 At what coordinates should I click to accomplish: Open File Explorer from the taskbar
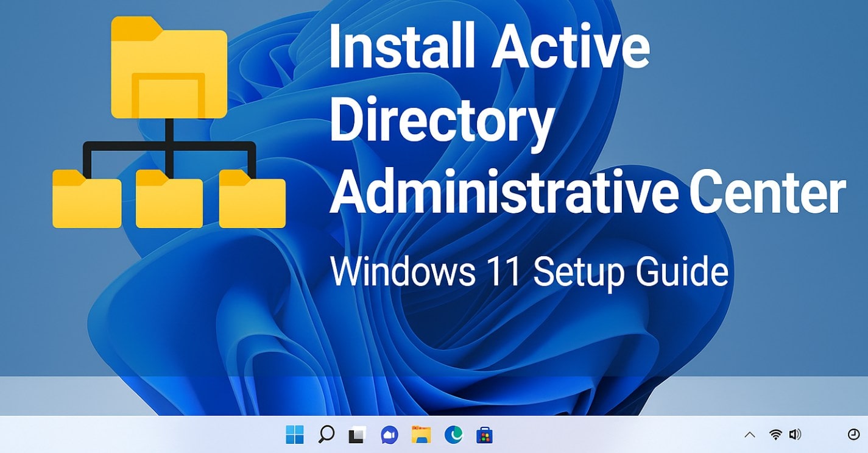[420, 435]
